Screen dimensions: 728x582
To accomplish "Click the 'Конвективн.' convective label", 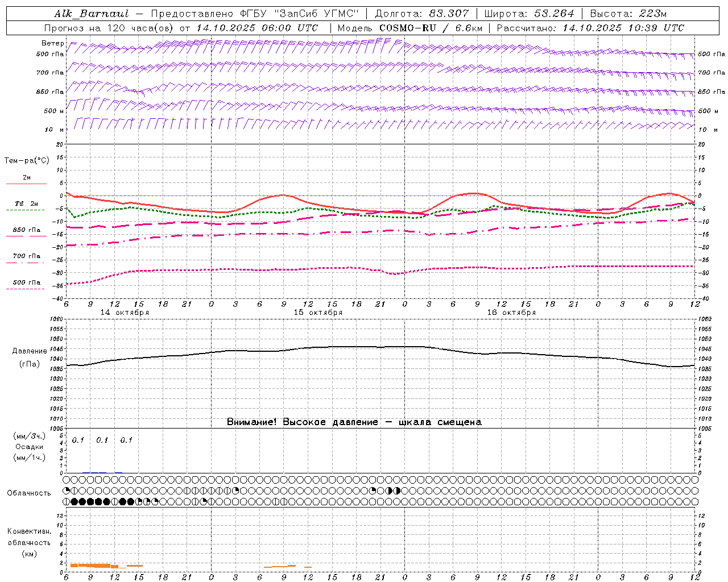I will tap(29, 531).
